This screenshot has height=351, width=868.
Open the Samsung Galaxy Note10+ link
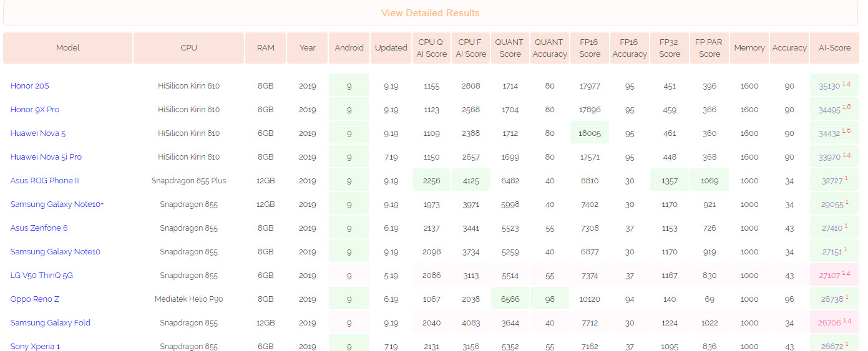[x=57, y=204]
